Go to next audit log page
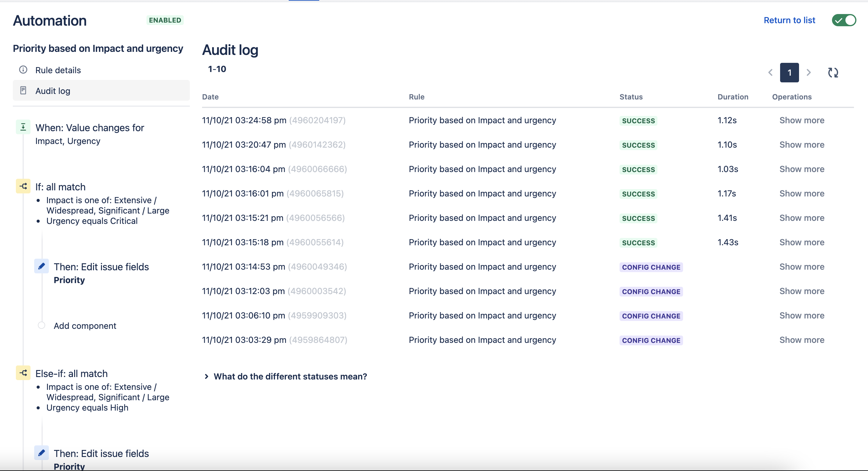This screenshot has height=471, width=868. click(808, 72)
